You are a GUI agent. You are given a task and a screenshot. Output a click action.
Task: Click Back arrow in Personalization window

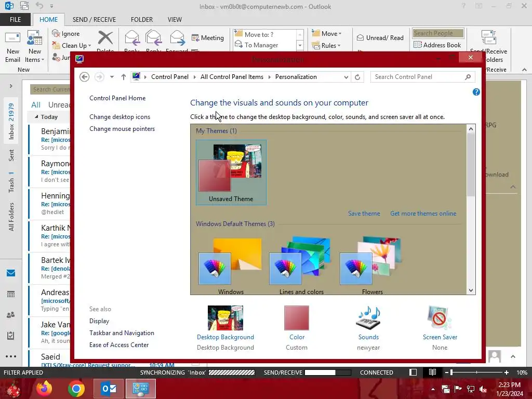click(x=85, y=77)
